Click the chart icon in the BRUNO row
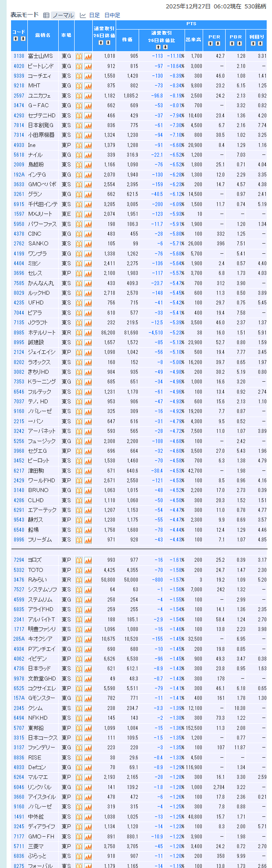Viewport: 272px width, 868px height. 88,490
